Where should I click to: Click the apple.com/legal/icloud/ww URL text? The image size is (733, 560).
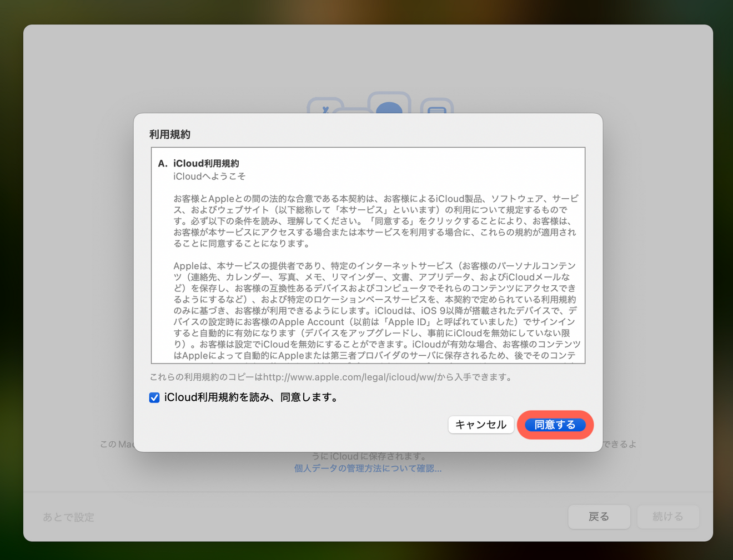coord(350,377)
